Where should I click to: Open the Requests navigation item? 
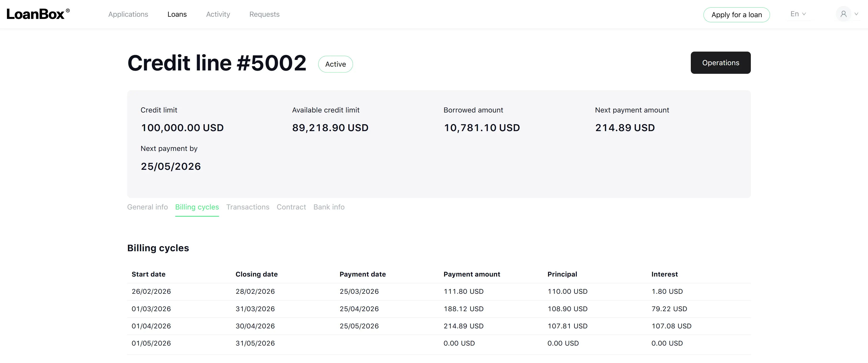pyautogui.click(x=264, y=14)
